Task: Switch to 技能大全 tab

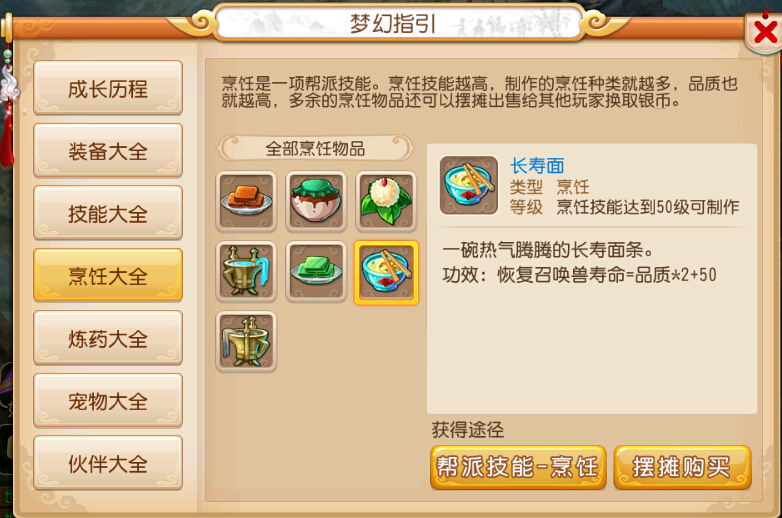Action: pyautogui.click(x=108, y=213)
